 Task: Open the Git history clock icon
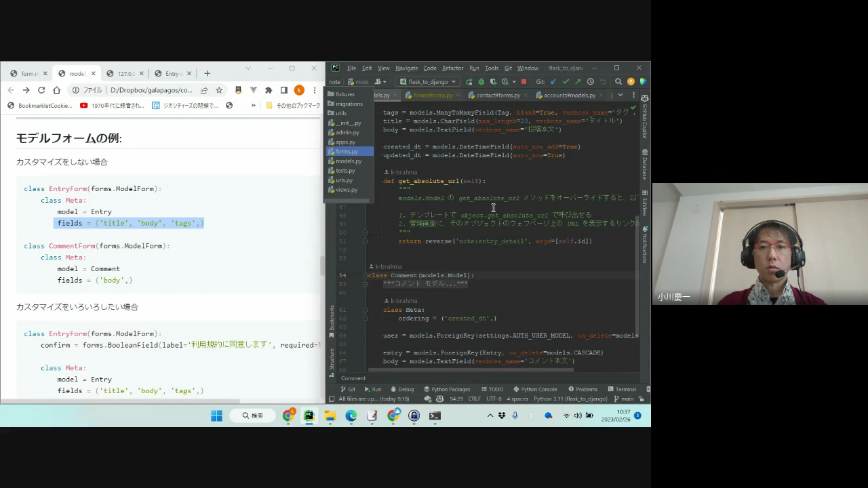pos(590,82)
